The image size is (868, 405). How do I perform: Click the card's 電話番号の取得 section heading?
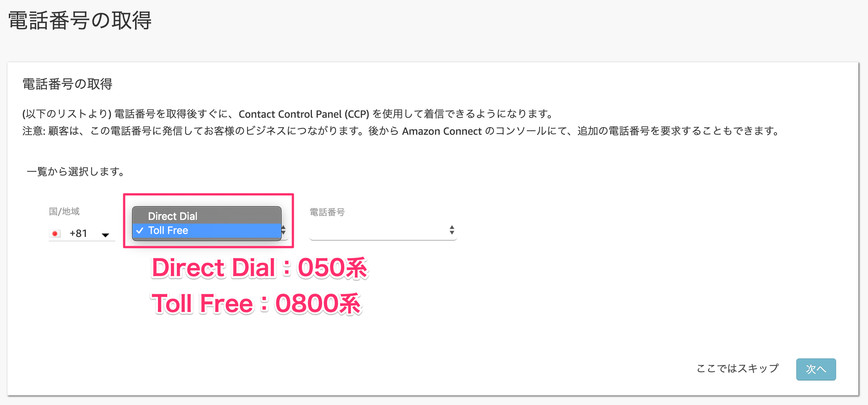[x=67, y=84]
